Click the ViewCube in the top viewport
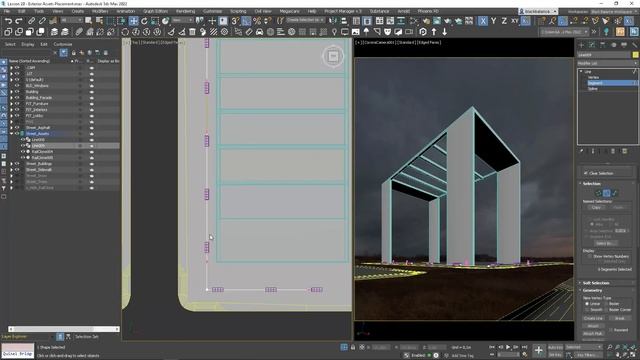Image resolution: width=640 pixels, height=360 pixels. coord(333,56)
